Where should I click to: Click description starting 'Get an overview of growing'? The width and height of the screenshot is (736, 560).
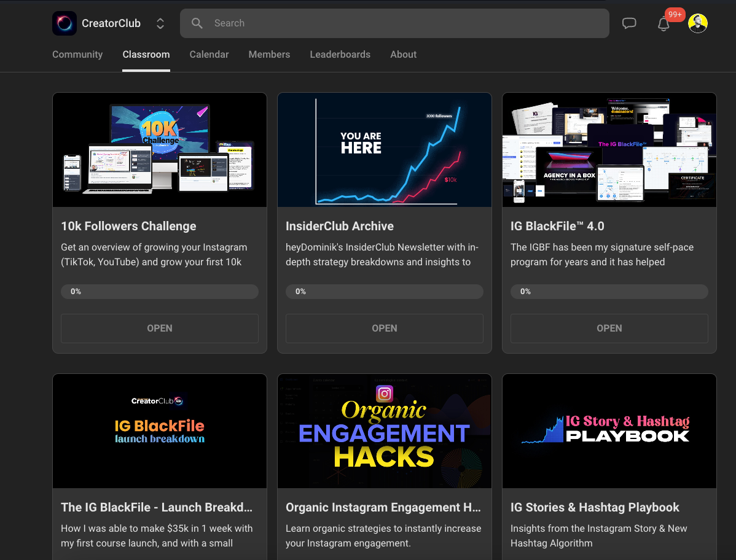tap(154, 255)
